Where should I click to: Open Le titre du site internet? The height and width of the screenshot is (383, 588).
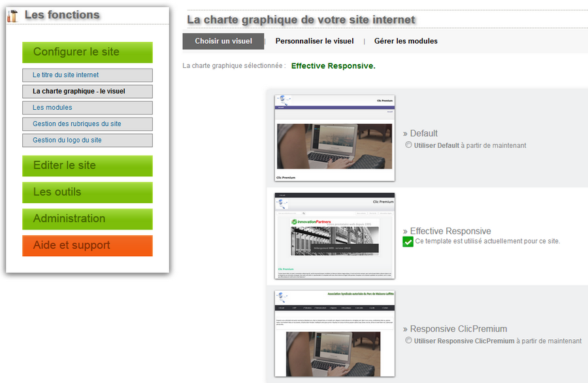[87, 75]
